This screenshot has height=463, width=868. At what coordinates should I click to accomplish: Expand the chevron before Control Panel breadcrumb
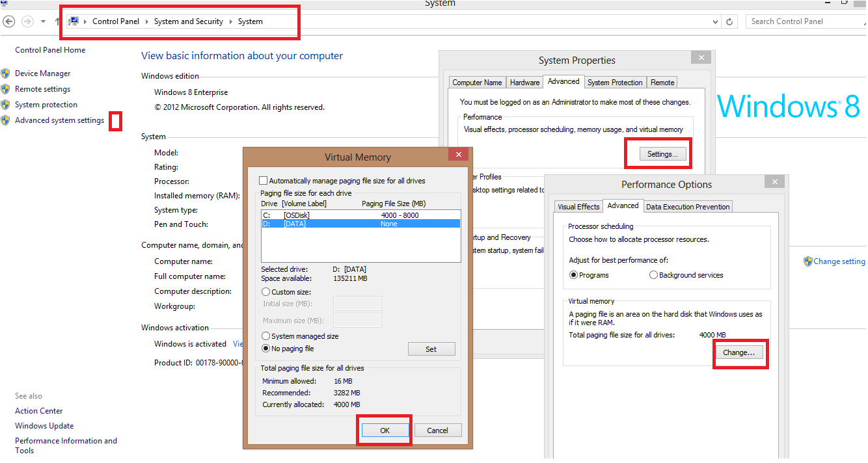pos(85,21)
